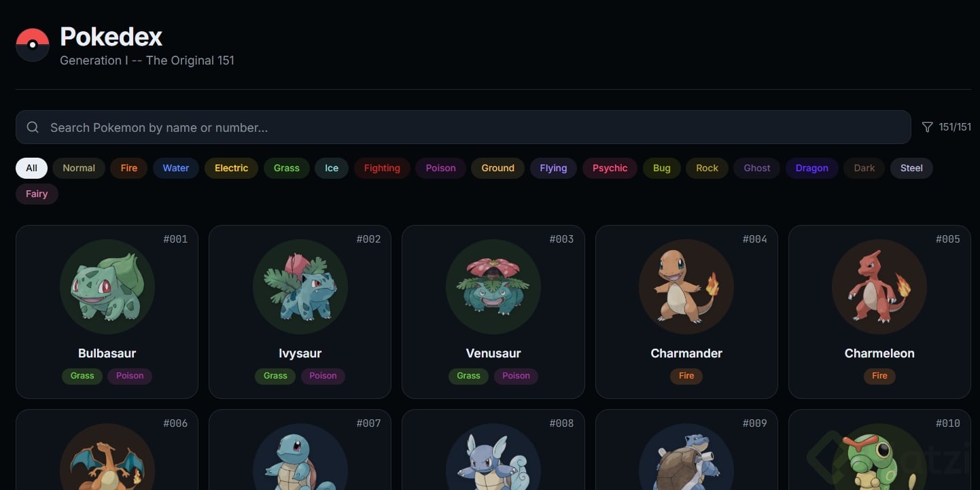Screen dimensions: 980x490
Task: Click the Electric type chip
Action: [x=231, y=168]
